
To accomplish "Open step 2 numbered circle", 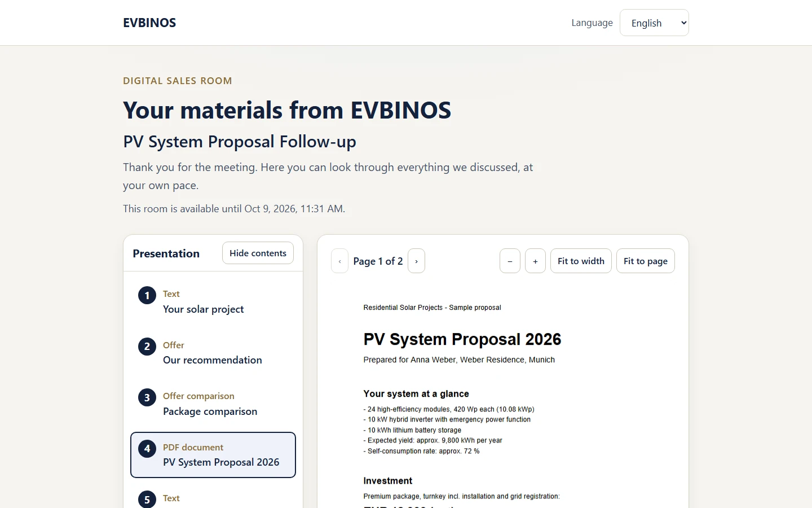I will coord(147,347).
